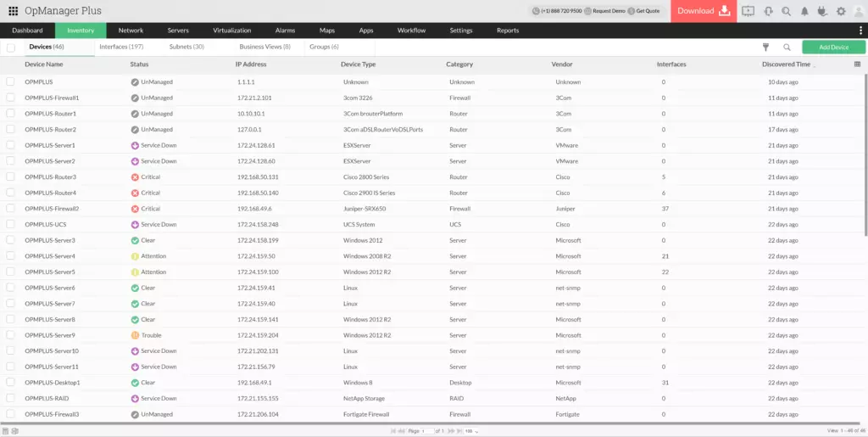Viewport: 868px width, 437px height.
Task: Open the OPMPLUS-Server10 device link
Action: click(x=52, y=351)
